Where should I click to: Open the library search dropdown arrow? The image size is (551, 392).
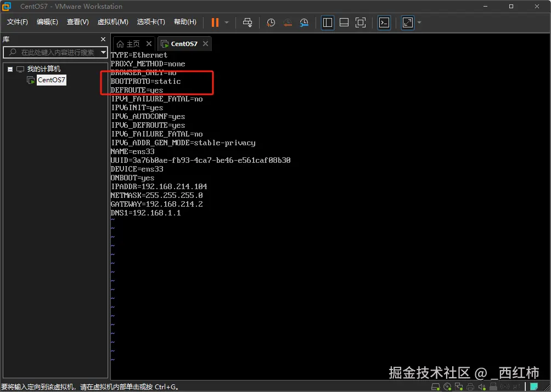click(x=103, y=52)
